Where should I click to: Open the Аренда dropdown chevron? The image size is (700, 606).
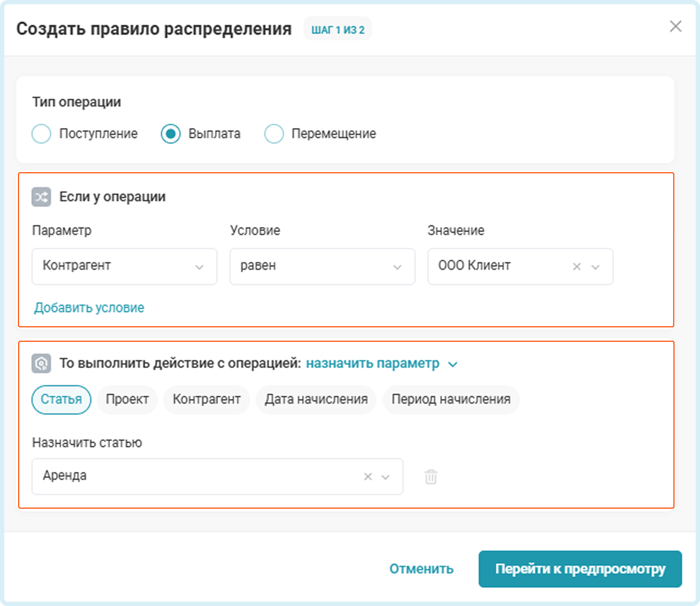point(386,477)
